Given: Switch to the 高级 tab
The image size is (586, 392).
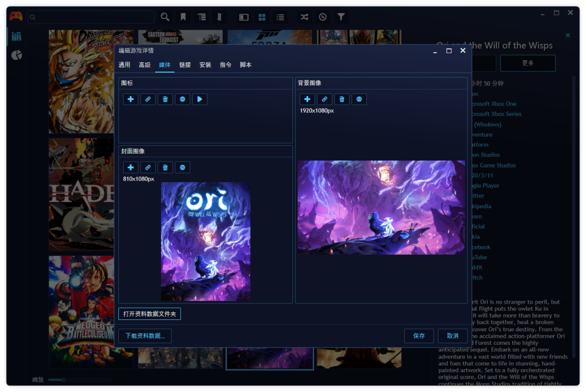Looking at the screenshot, I should (145, 65).
